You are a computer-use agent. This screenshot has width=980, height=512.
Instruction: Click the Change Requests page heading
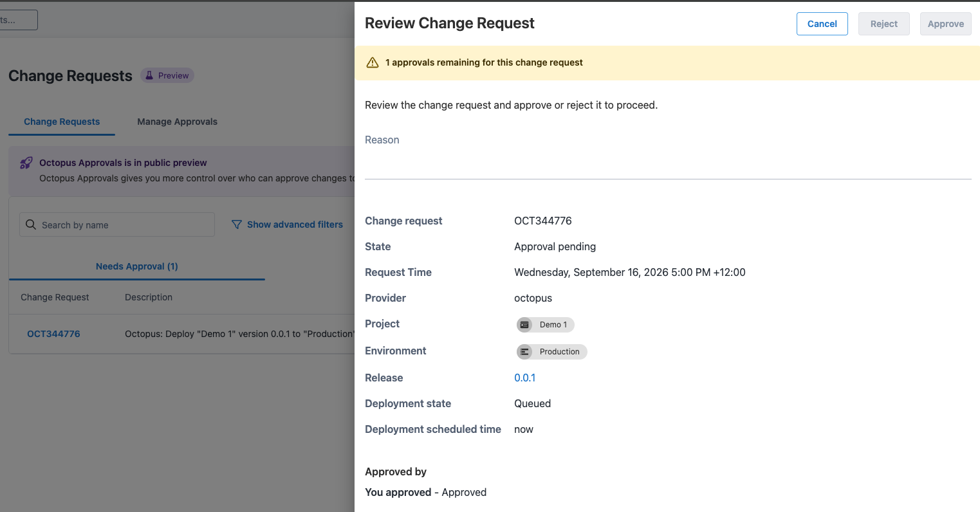[x=70, y=76]
